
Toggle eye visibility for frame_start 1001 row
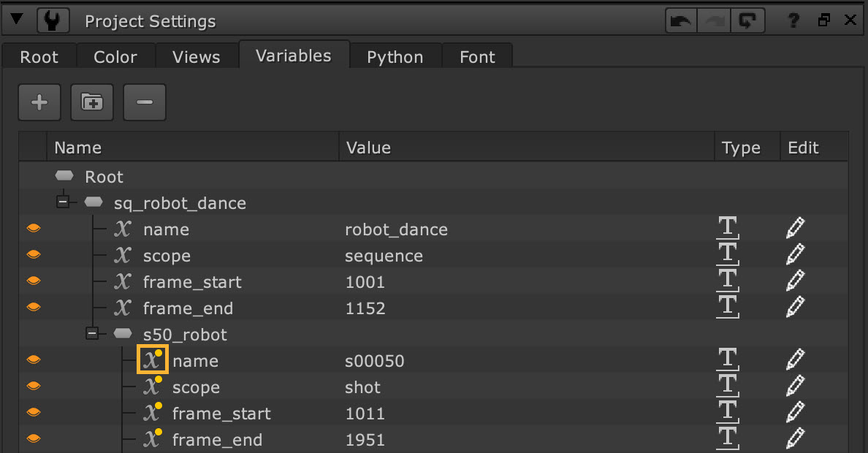(33, 282)
